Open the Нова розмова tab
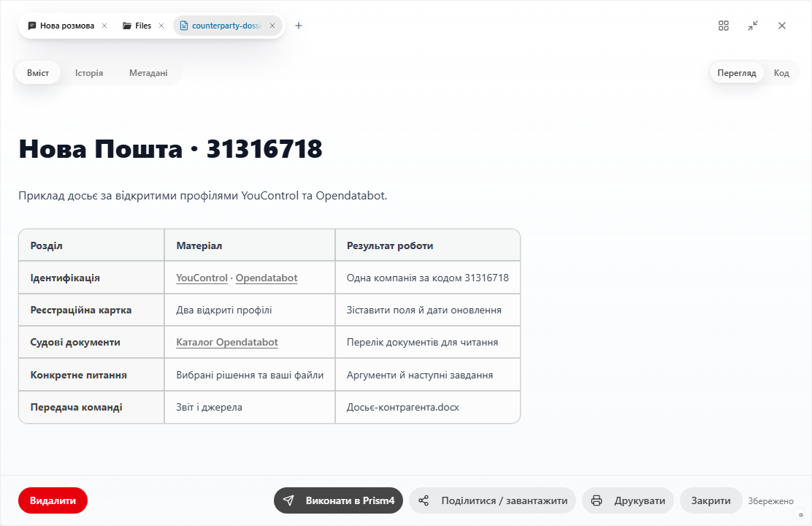Image resolution: width=812 pixels, height=526 pixels. pyautogui.click(x=61, y=26)
